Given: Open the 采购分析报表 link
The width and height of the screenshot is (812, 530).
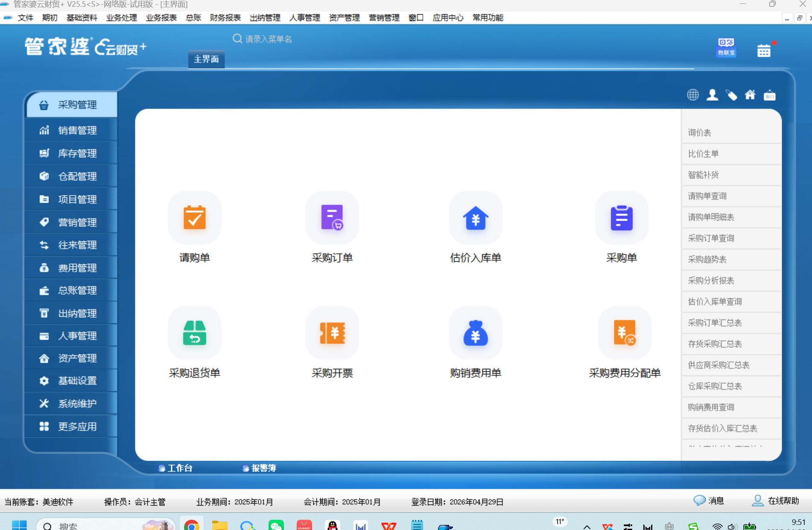Looking at the screenshot, I should (x=731, y=280).
